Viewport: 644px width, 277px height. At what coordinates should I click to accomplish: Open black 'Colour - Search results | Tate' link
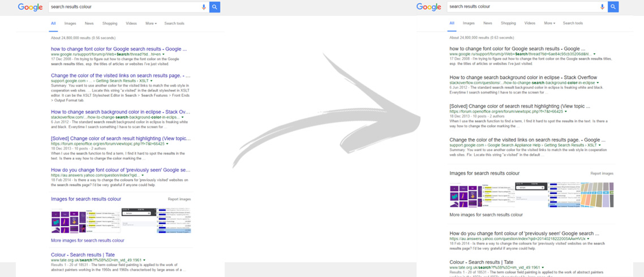pyautogui.click(x=481, y=262)
